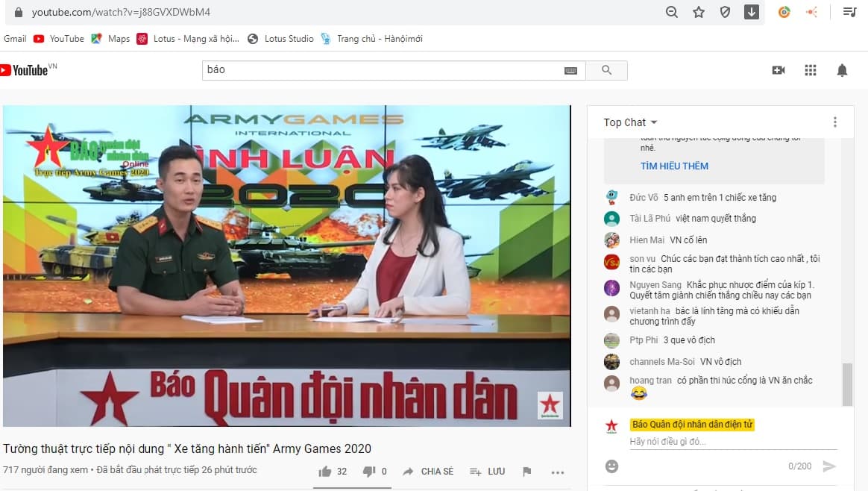
Task: Open the emoji picker smiley icon
Action: 611,466
